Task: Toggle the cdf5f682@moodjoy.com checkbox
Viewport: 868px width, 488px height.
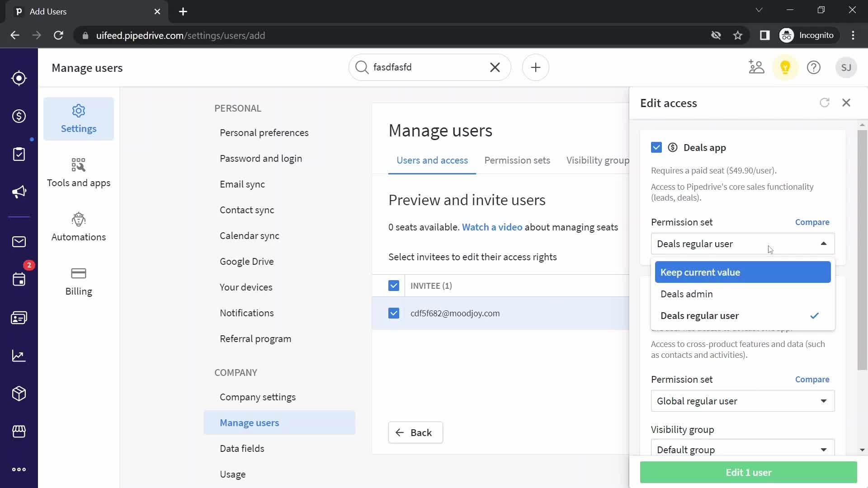Action: point(393,314)
